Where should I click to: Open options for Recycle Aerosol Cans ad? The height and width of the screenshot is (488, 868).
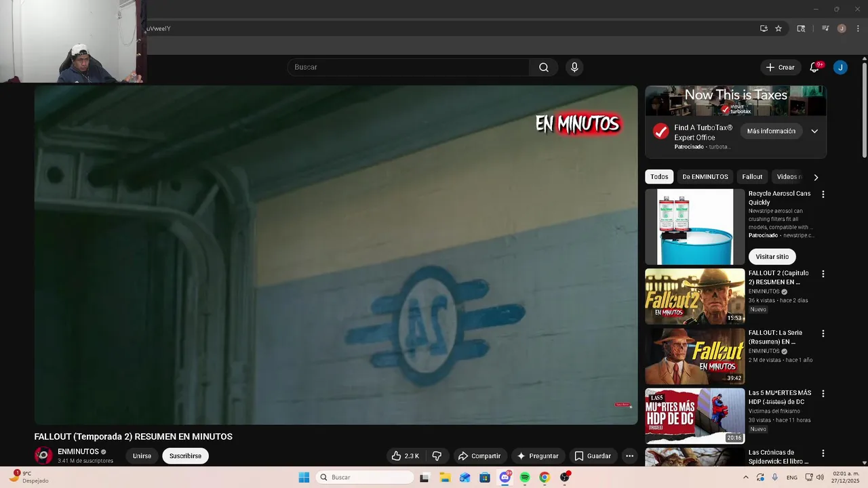point(823,195)
